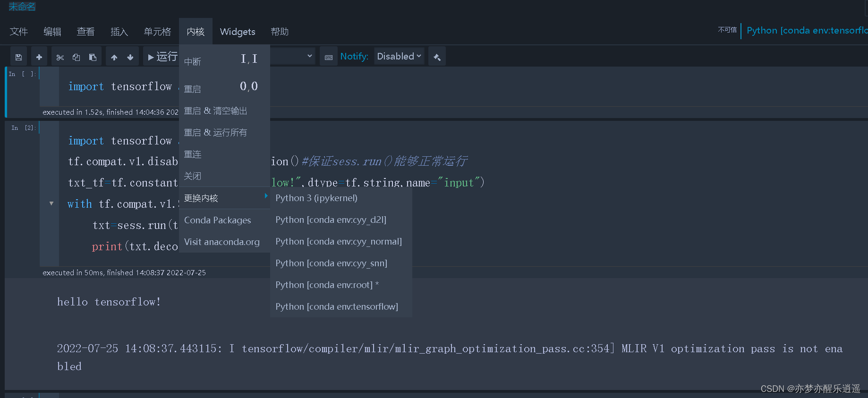
Task: Choose 重连 to reconnect kernel
Action: click(x=224, y=154)
